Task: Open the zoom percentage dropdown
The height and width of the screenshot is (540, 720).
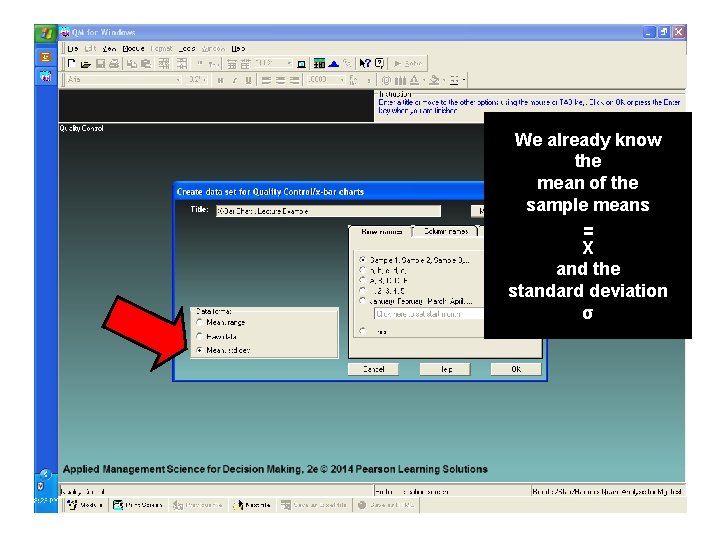Action: tap(289, 63)
